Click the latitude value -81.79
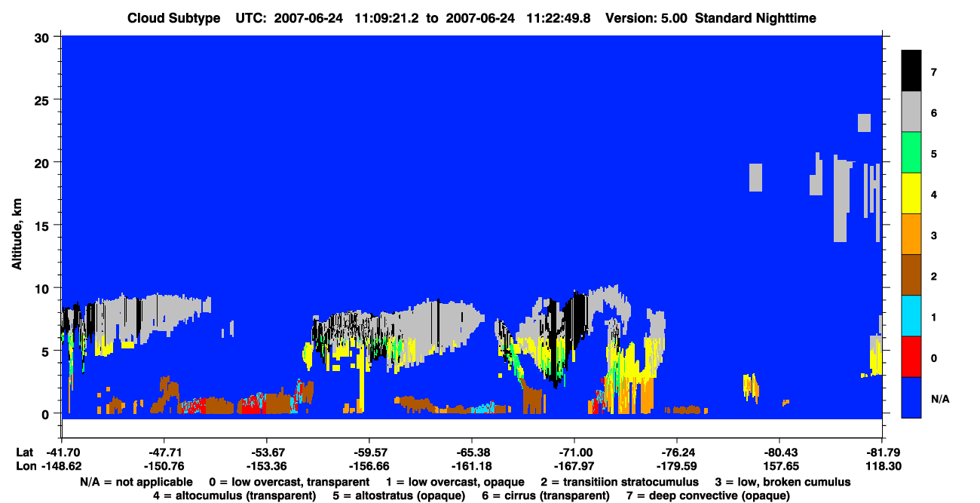Viewport: 980px width, 503px height. tap(882, 452)
